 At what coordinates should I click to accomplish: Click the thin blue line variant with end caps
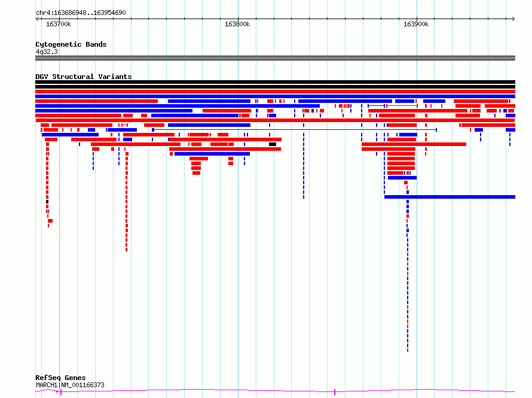(295, 130)
